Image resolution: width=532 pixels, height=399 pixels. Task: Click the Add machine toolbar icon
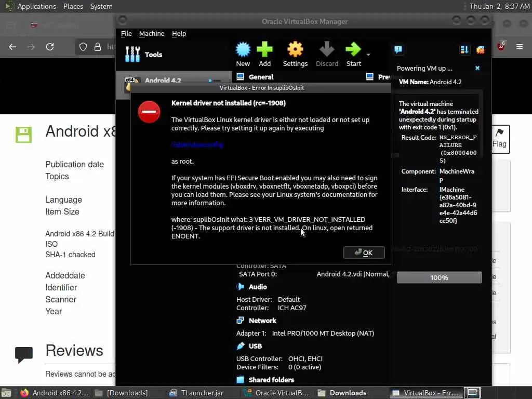click(x=264, y=50)
